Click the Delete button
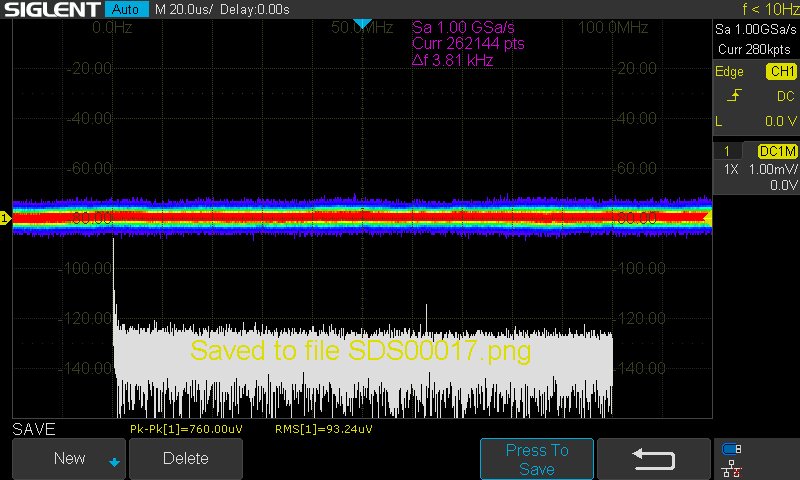The height and width of the screenshot is (480, 800). [x=186, y=458]
